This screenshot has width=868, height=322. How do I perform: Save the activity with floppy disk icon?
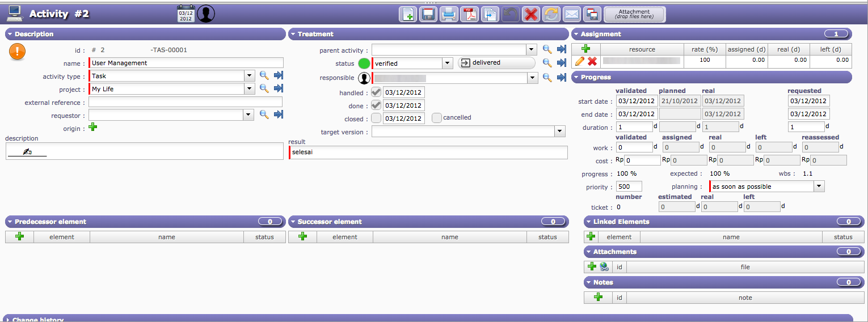click(x=428, y=14)
